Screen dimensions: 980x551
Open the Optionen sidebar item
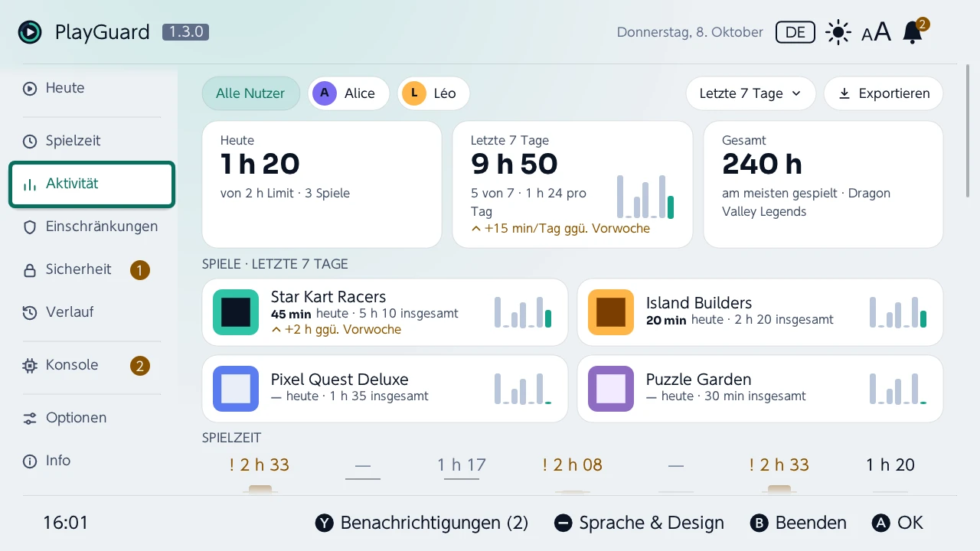point(92,418)
